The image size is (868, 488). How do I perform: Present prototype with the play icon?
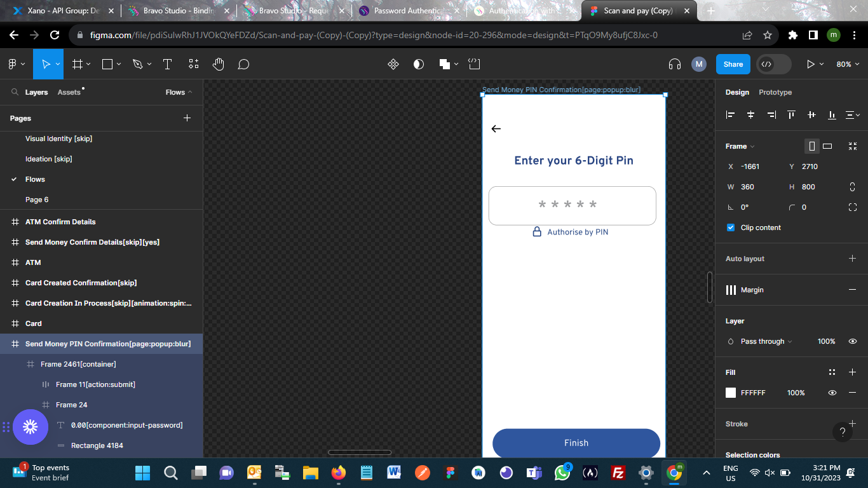tap(810, 64)
